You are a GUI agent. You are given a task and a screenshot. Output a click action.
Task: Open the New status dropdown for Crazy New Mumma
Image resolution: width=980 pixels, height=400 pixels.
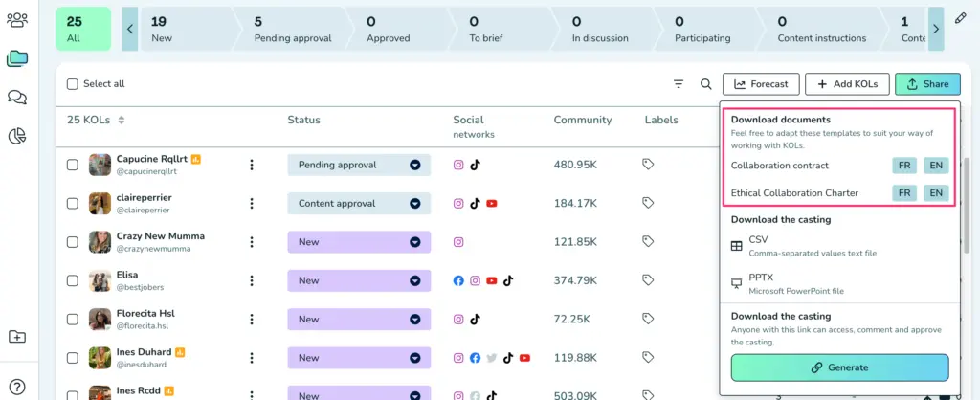pos(359,242)
